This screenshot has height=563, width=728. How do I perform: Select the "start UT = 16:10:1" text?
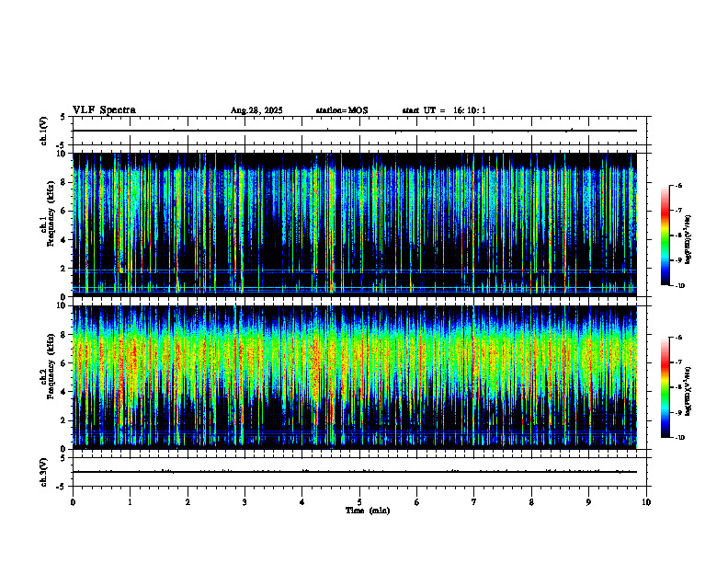[x=444, y=110]
